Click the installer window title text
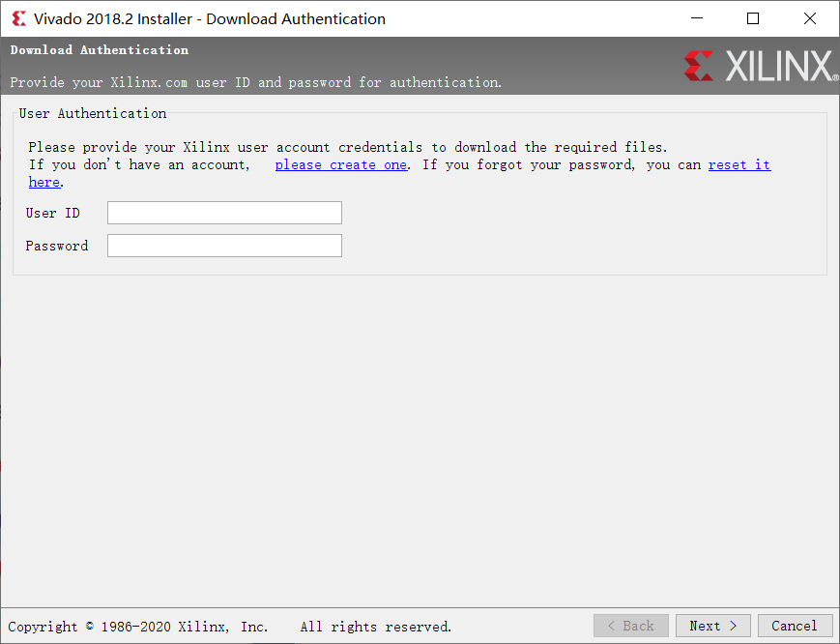 point(209,18)
